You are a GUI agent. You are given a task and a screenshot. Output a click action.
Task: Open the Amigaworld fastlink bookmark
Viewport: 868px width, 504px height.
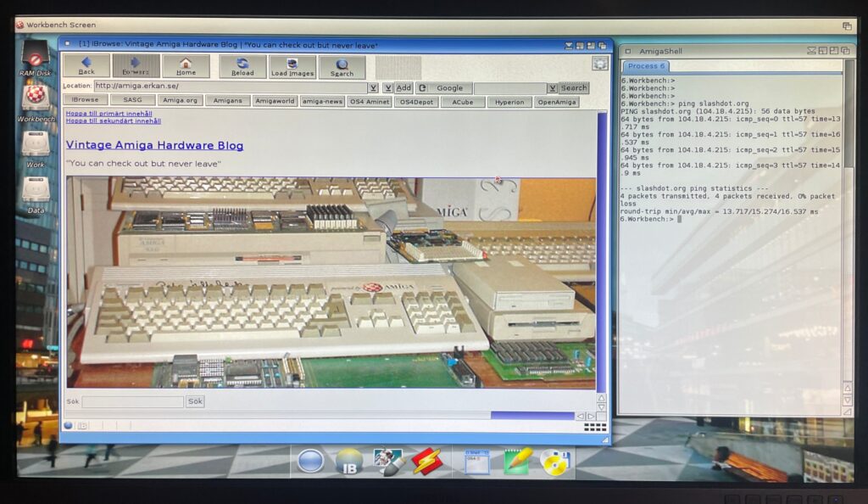pos(275,101)
